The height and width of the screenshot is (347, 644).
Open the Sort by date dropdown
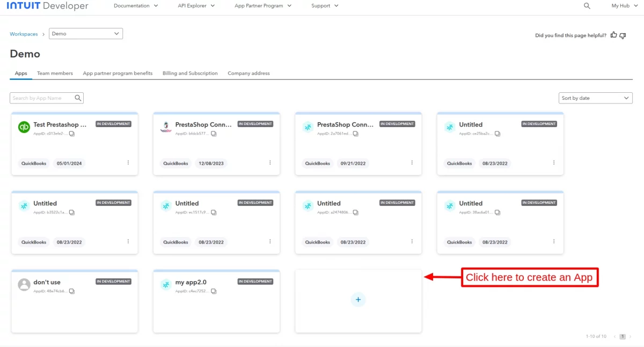tap(595, 98)
